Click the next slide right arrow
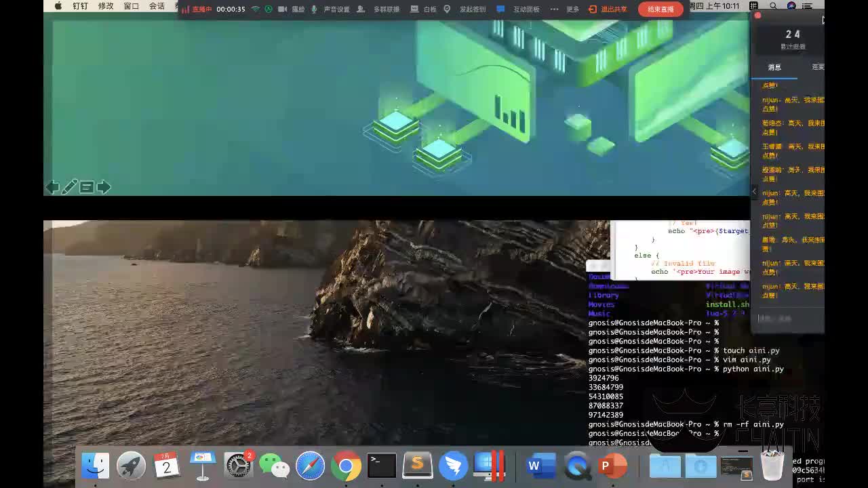 (x=104, y=187)
